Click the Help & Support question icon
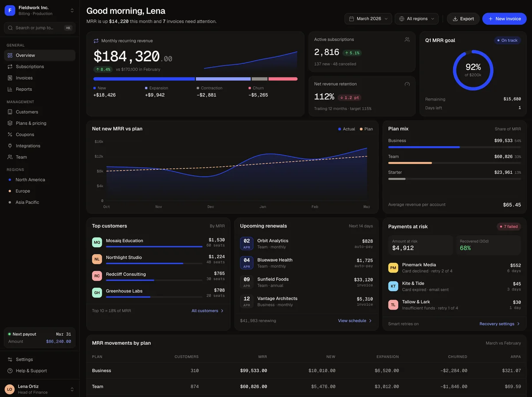This screenshot has height=397, width=532. (x=10, y=371)
